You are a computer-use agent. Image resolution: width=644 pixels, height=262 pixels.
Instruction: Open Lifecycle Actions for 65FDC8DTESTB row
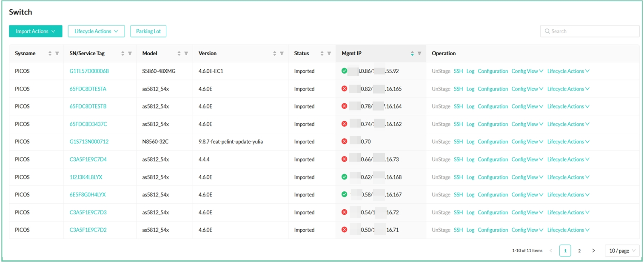568,106
